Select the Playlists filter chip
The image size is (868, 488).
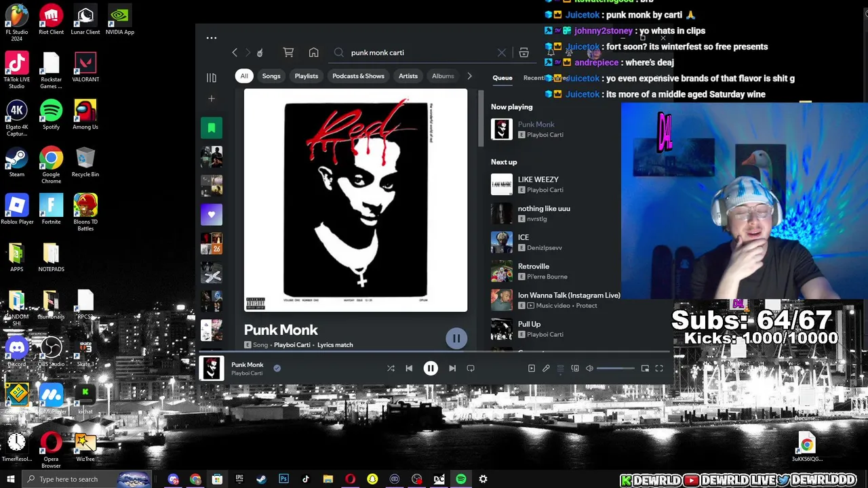point(307,76)
